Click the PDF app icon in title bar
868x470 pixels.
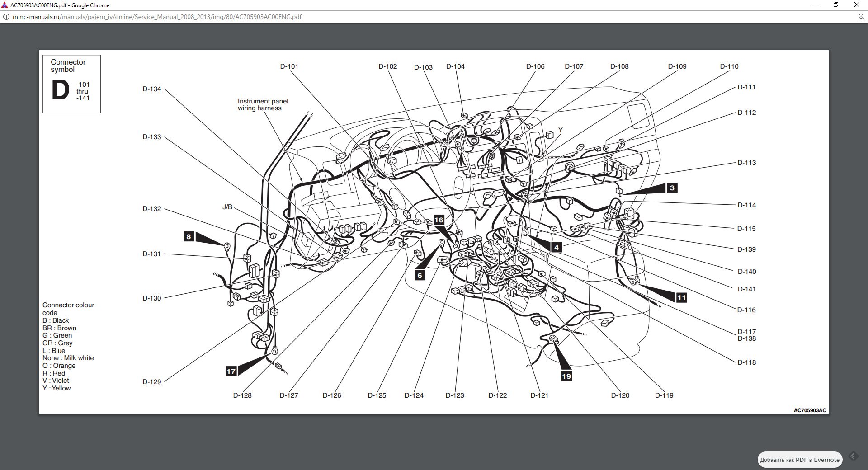[5, 5]
